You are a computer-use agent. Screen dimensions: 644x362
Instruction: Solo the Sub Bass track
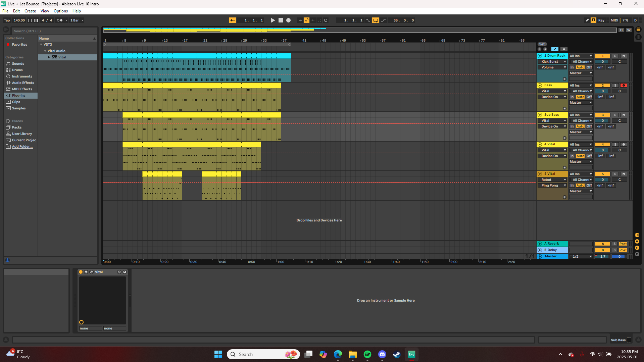[615, 115]
